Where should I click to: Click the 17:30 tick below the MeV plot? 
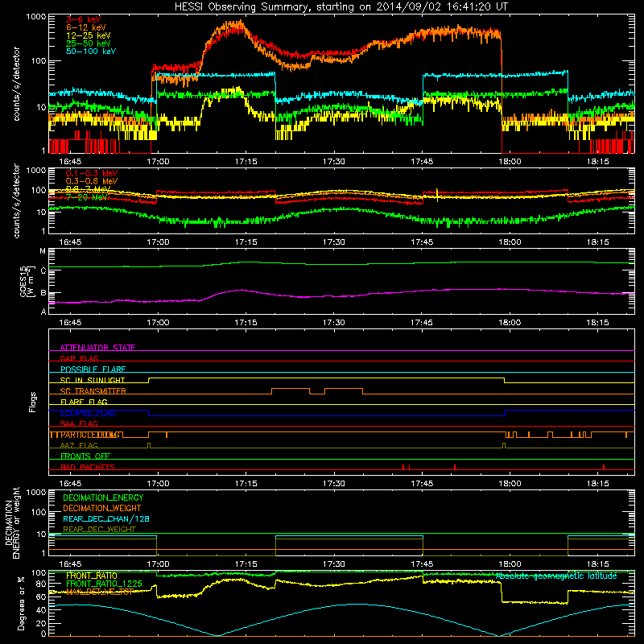334,242
